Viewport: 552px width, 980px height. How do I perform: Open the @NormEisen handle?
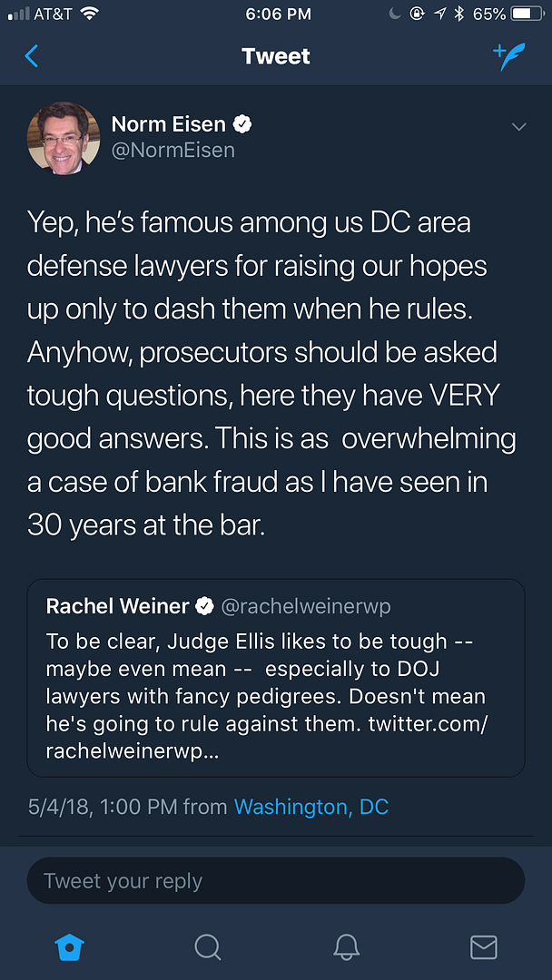point(172,150)
